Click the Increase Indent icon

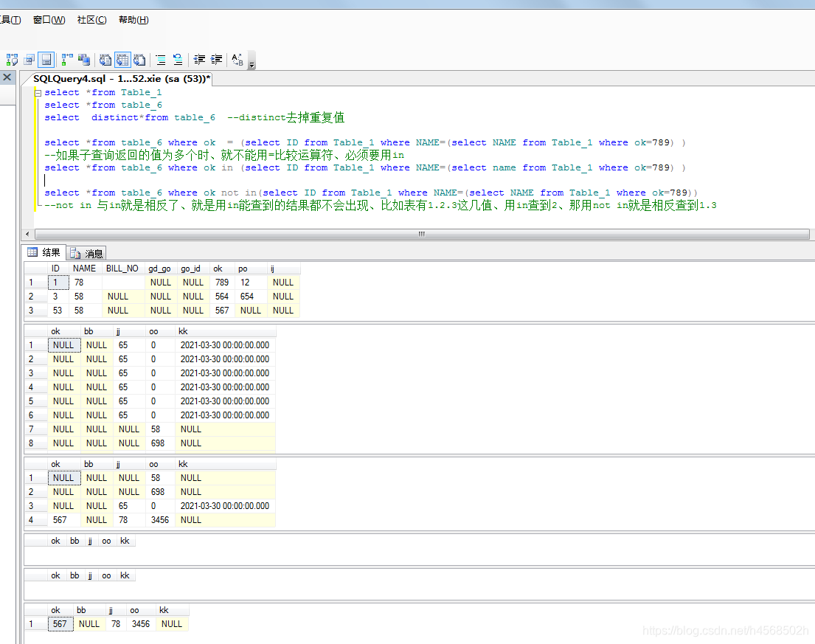tap(216, 60)
